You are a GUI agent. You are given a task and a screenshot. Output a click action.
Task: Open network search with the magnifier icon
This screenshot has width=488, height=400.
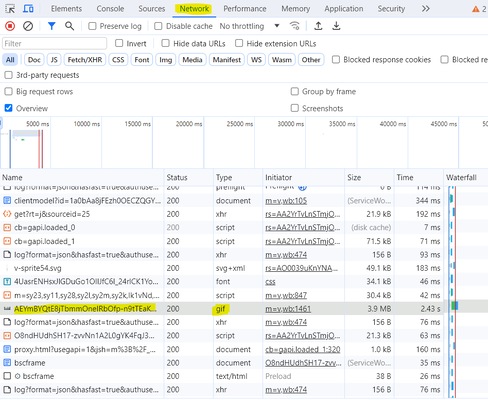[69, 26]
